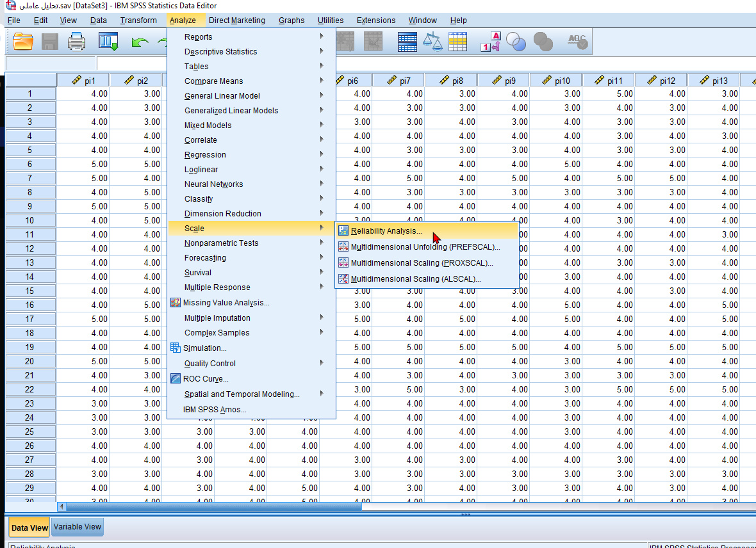Select Reliability Analysis from Scale submenu
The width and height of the screenshot is (756, 548).
coord(386,231)
